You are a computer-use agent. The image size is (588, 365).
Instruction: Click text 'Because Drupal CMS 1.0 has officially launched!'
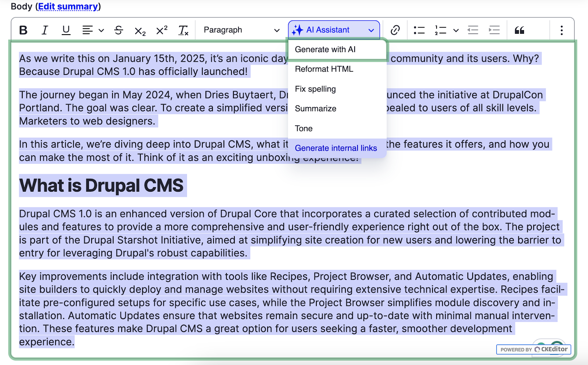pos(133,72)
